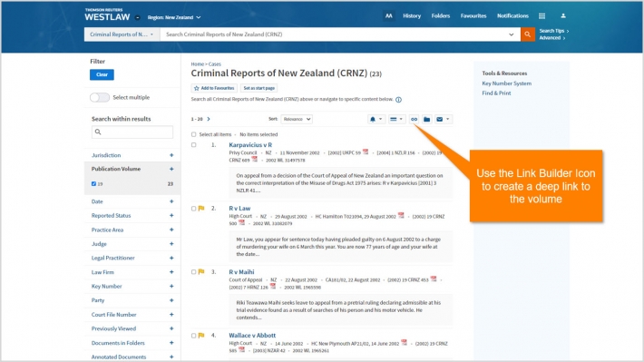Viewport: 644px width, 362px height.
Task: Click the info icon beside search description
Action: coord(398,100)
